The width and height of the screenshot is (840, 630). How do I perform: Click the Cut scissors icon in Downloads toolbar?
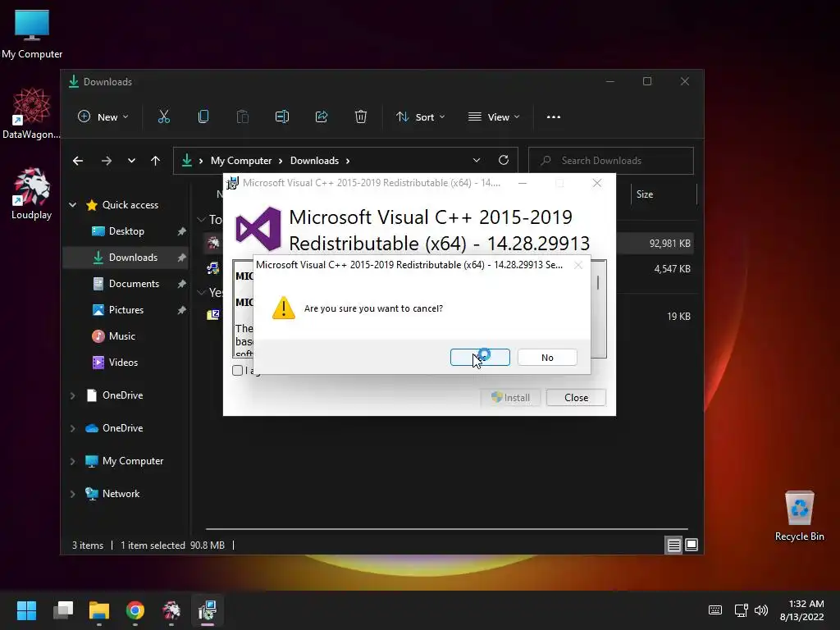point(164,116)
